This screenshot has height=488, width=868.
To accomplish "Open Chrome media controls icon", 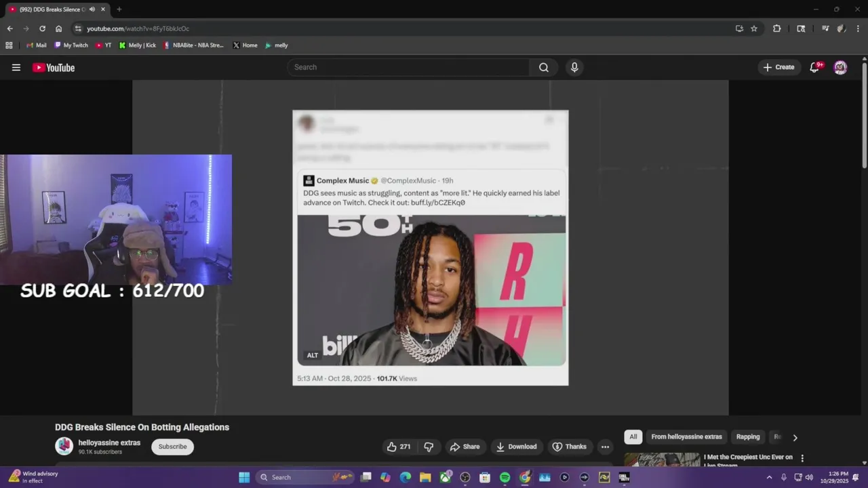I will tap(825, 28).
